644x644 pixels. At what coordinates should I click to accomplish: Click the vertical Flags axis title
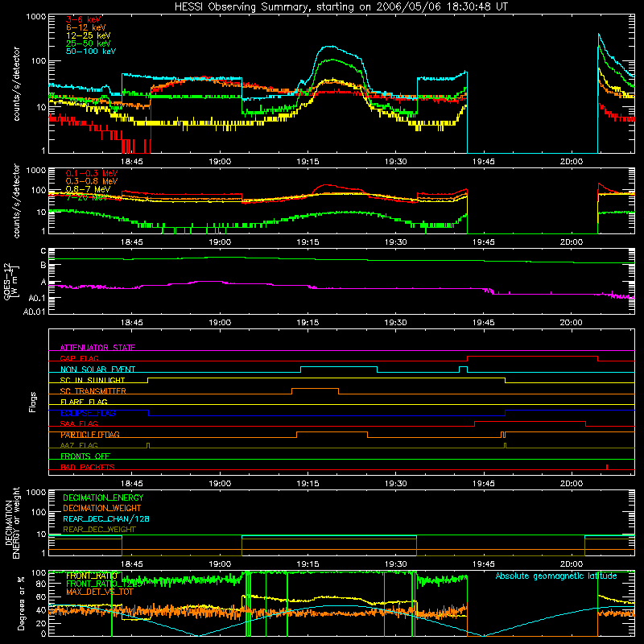(x=33, y=402)
